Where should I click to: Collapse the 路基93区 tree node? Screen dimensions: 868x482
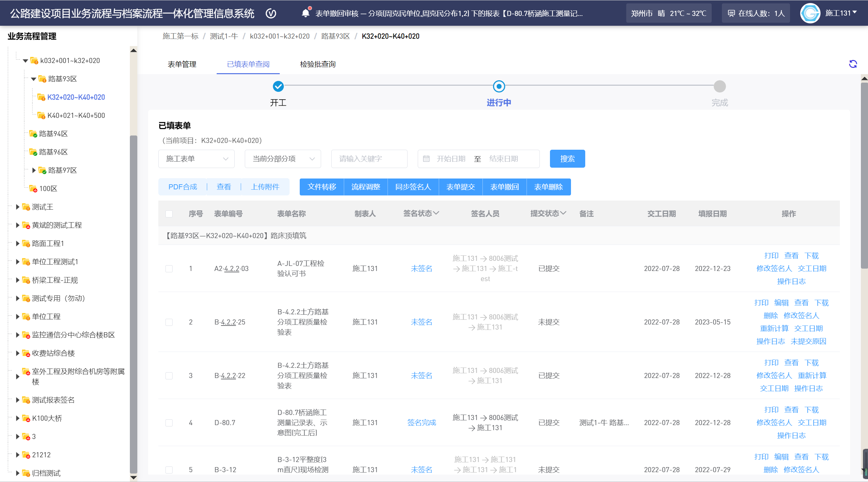pos(34,79)
